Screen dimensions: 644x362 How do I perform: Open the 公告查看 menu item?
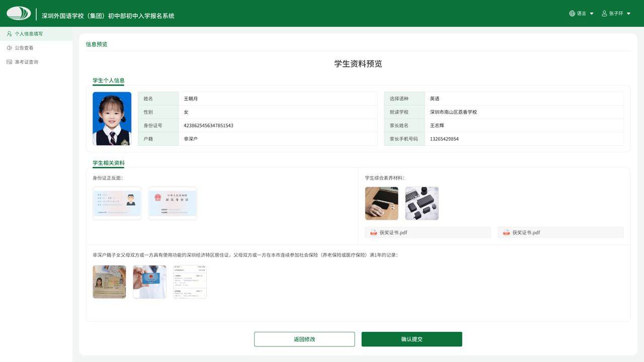pyautogui.click(x=36, y=48)
